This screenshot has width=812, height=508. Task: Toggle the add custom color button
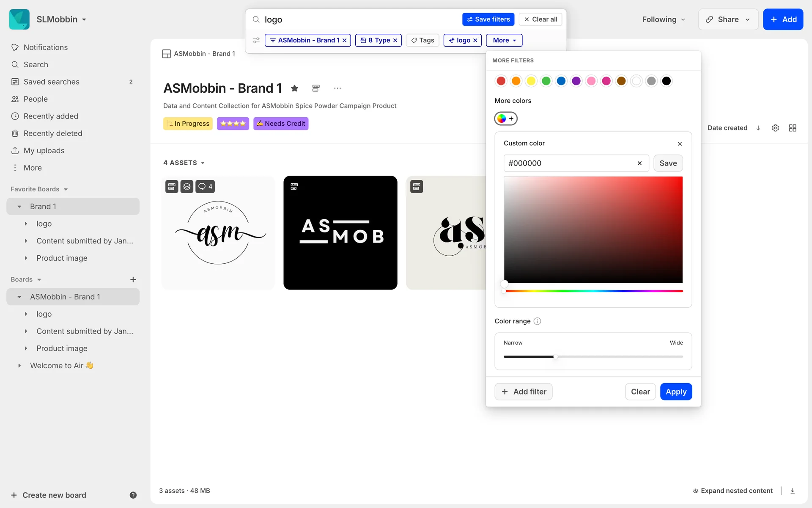[x=506, y=119]
